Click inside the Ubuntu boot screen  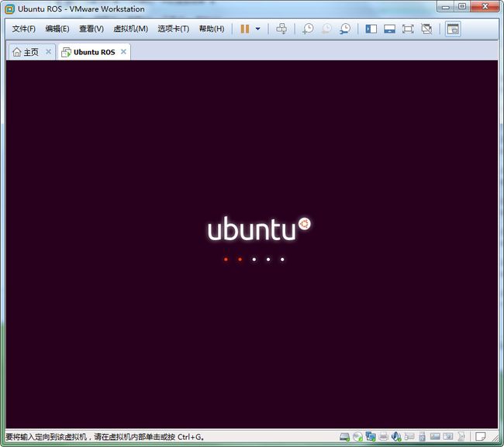(252, 244)
